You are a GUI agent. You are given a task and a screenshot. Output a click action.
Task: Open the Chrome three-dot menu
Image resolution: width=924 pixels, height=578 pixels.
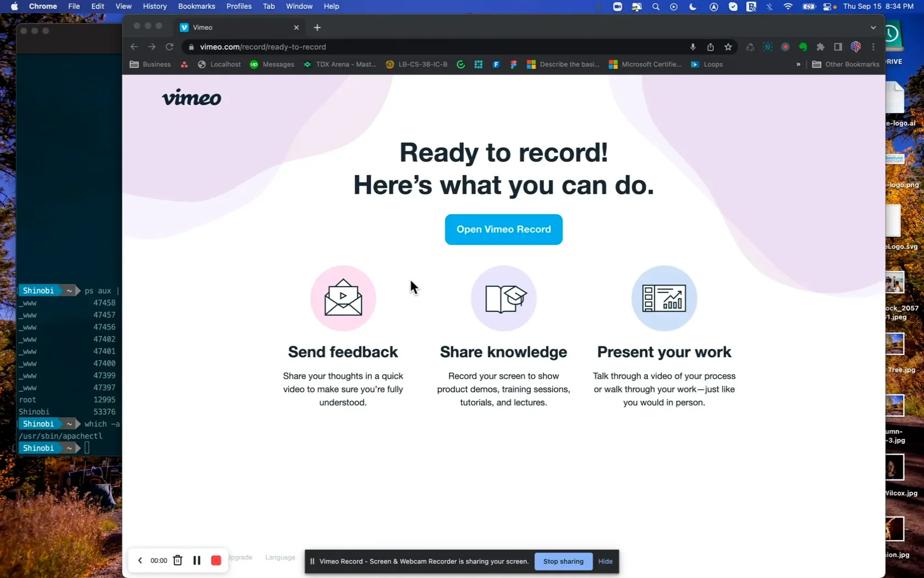pyautogui.click(x=873, y=47)
